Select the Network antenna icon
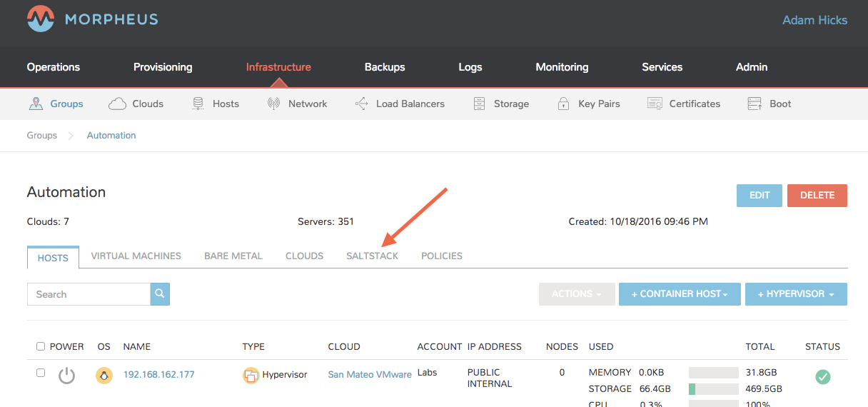 point(273,104)
